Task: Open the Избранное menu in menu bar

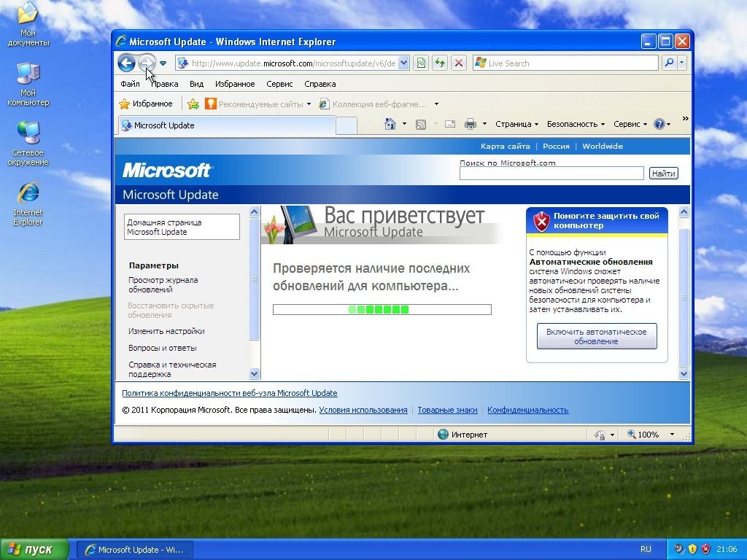Action: (235, 84)
